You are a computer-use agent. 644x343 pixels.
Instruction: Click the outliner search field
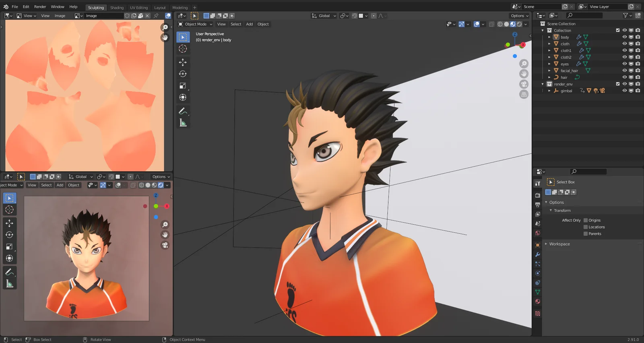(x=584, y=15)
